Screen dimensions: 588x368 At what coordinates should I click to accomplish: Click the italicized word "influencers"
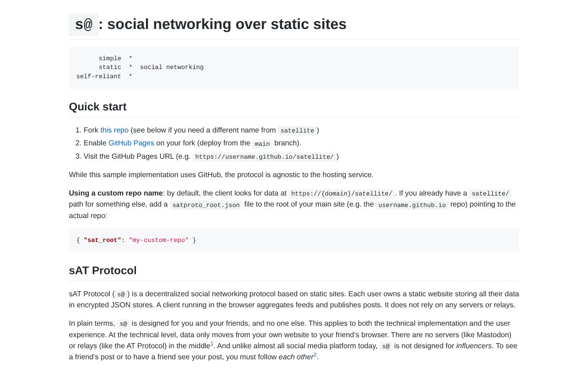474,346
